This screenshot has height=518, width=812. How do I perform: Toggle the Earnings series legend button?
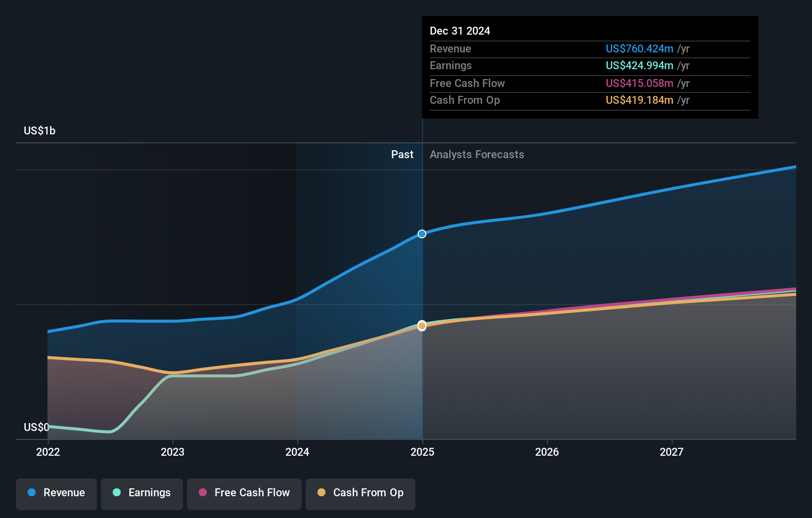pyautogui.click(x=142, y=494)
